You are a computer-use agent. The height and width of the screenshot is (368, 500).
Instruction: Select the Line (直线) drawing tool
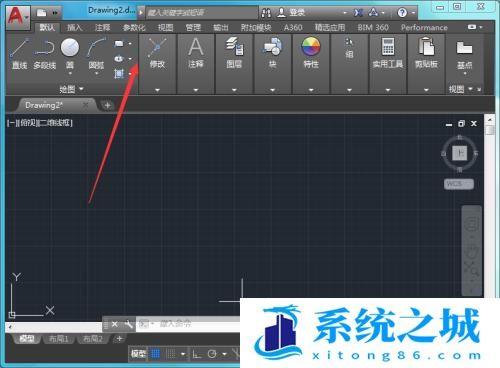[19, 53]
